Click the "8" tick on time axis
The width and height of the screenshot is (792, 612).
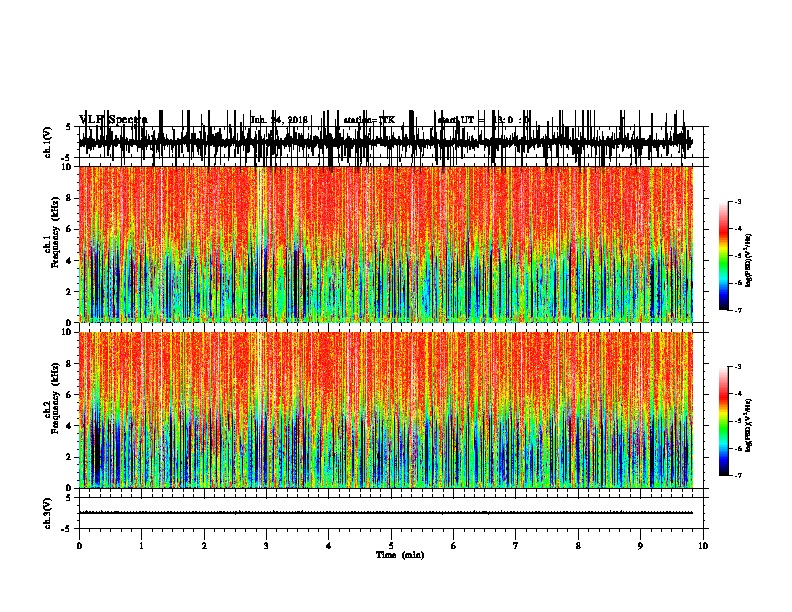click(x=578, y=546)
